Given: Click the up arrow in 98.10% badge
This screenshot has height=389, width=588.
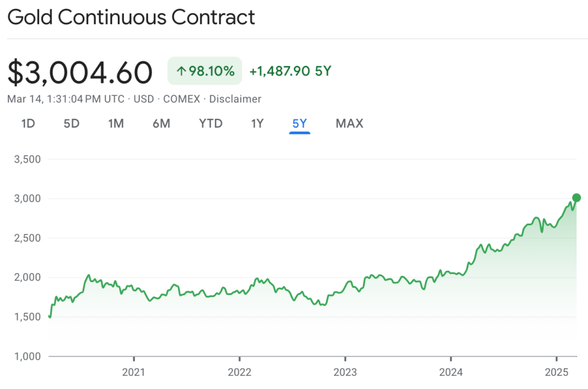Looking at the screenshot, I should [181, 71].
